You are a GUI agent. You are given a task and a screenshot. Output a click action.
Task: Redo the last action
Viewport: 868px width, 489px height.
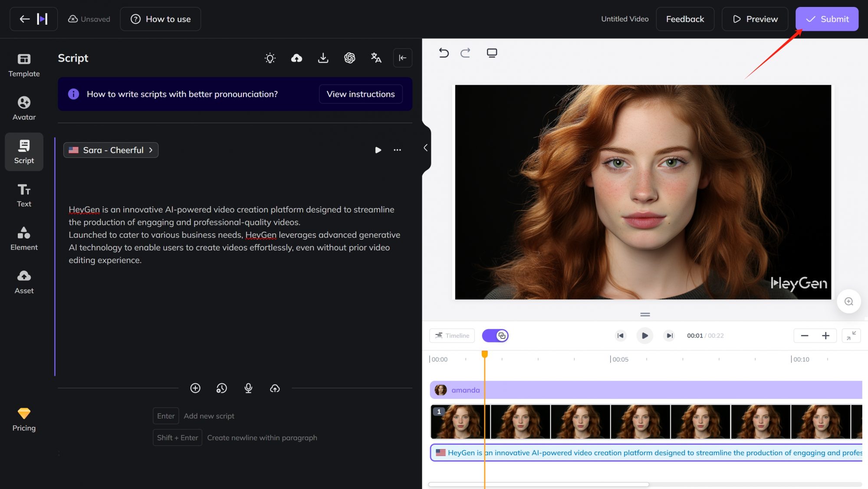[465, 53]
